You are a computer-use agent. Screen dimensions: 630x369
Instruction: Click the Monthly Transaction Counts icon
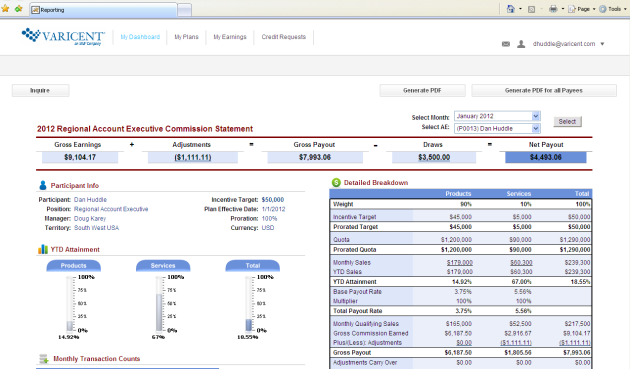coord(43,359)
